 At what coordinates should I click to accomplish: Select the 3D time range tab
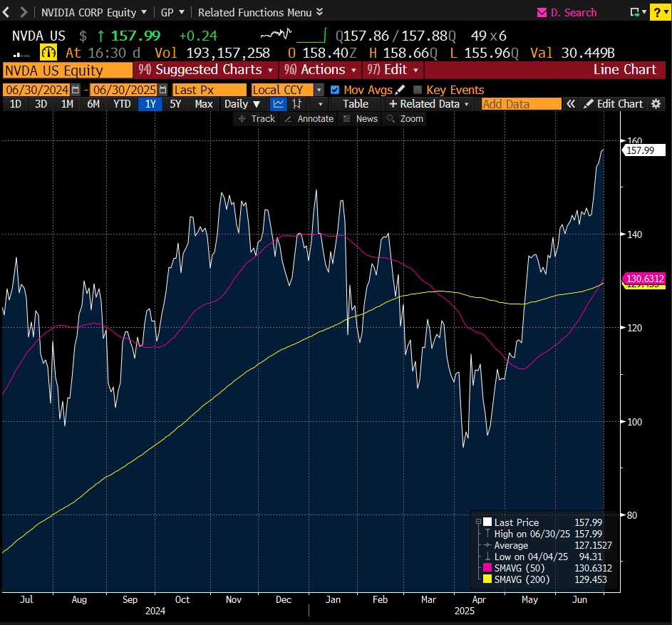pyautogui.click(x=41, y=104)
